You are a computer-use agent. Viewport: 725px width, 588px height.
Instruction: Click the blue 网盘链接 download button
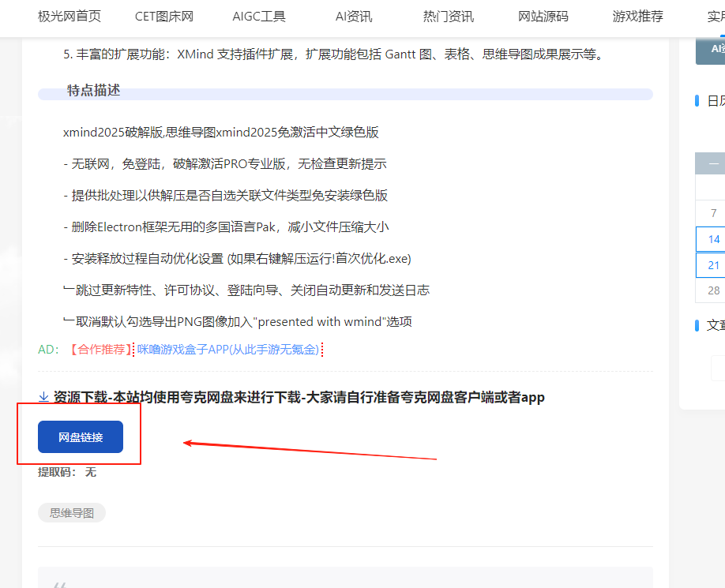81,437
